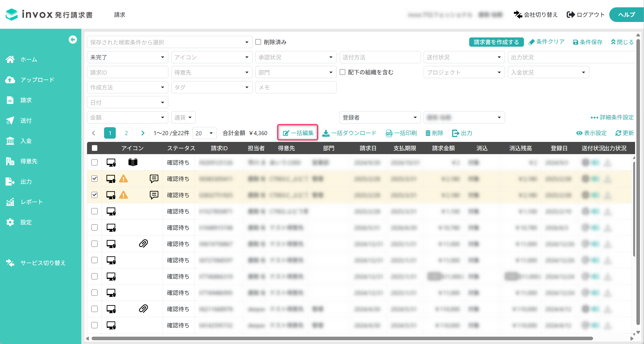The image size is (644, 344).
Task: Open the 登録者 dropdown
Action: pos(380,117)
